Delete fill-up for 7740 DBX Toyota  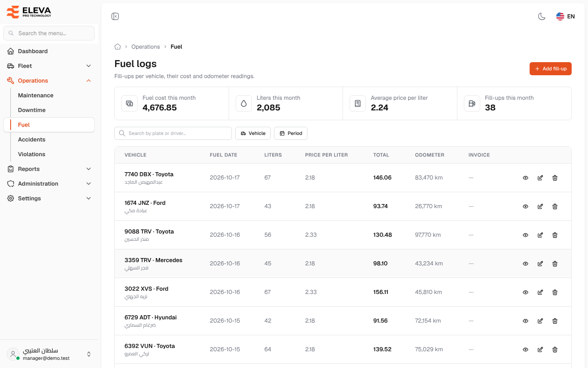(555, 178)
